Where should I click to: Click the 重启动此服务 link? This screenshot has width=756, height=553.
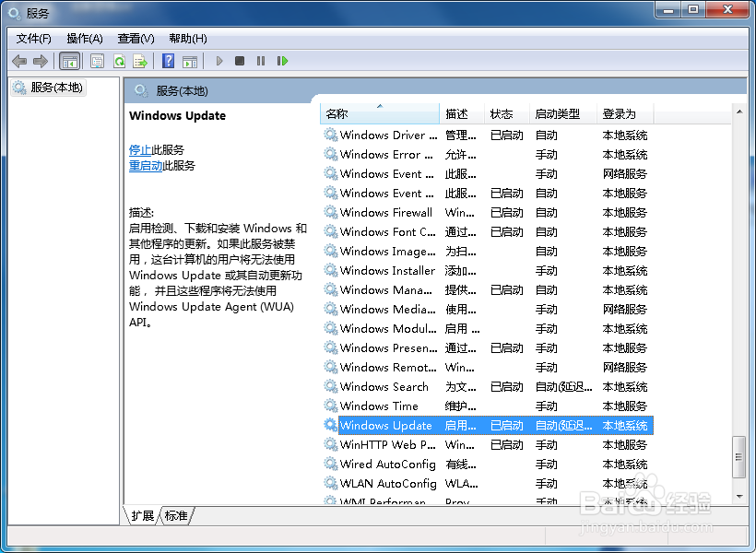(x=146, y=166)
